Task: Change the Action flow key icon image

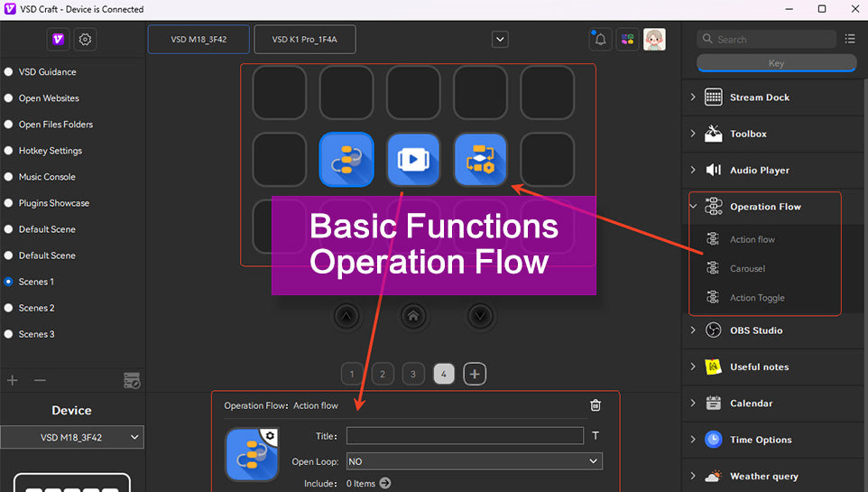Action: pos(252,454)
